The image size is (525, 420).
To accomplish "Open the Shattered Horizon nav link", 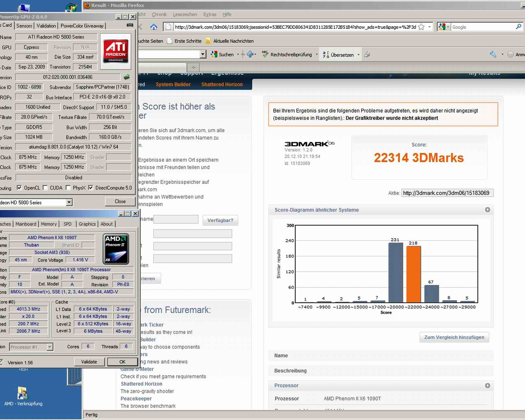I will click(x=222, y=84).
